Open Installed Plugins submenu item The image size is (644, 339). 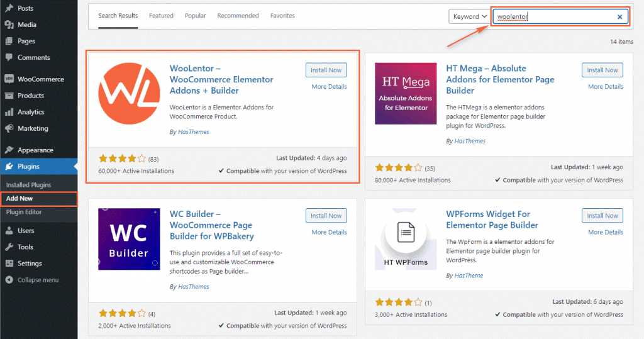pyautogui.click(x=28, y=185)
